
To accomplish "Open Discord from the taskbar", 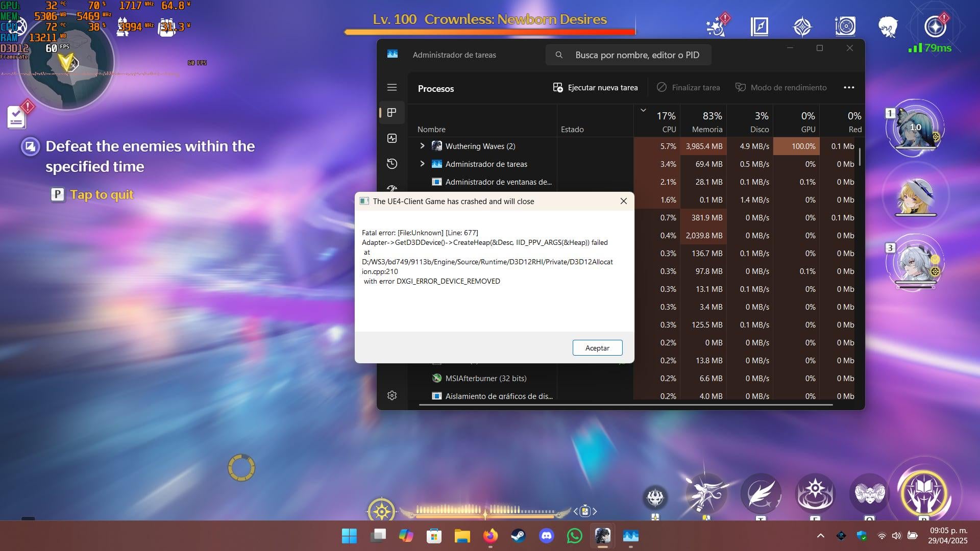I will (x=546, y=536).
